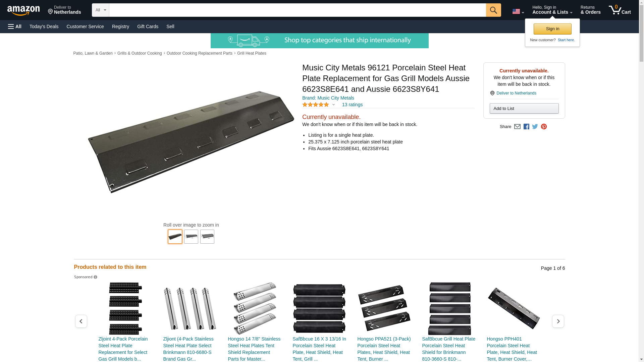
Task: Open the 13 ratings link
Action: (x=352, y=105)
